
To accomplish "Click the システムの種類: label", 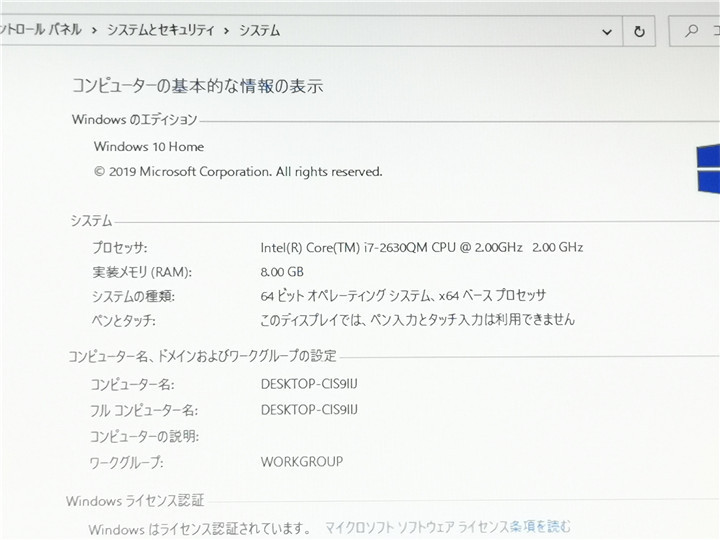I will 133,297.
